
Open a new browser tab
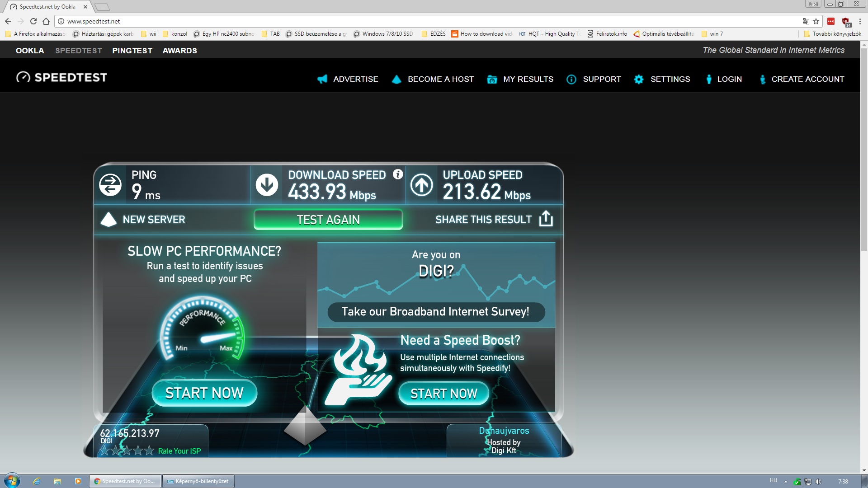(102, 7)
